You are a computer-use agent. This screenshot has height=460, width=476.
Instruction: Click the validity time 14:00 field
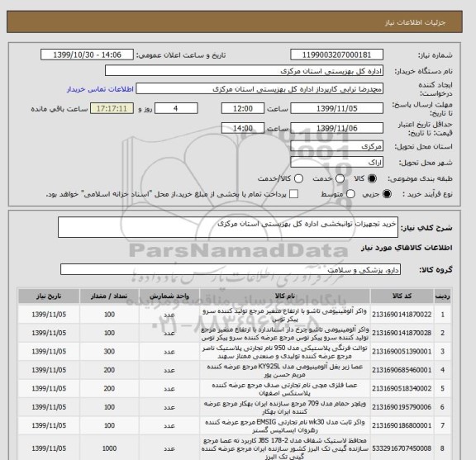[x=243, y=128]
